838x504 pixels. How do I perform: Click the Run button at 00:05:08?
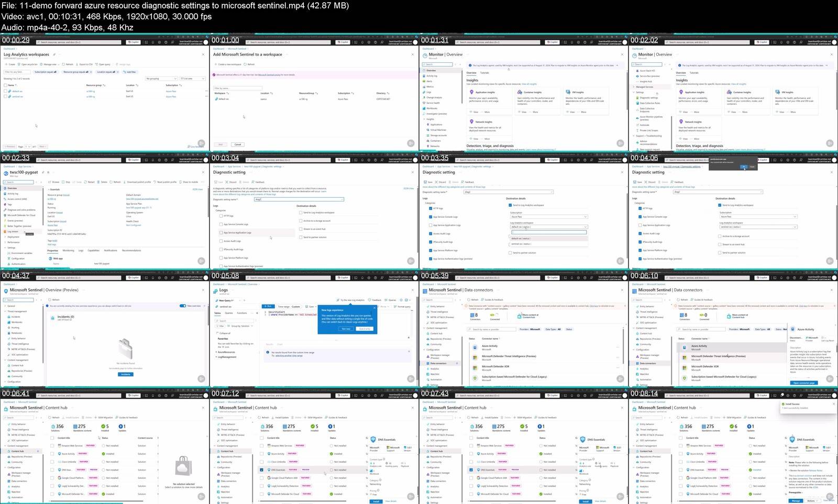click(x=268, y=306)
